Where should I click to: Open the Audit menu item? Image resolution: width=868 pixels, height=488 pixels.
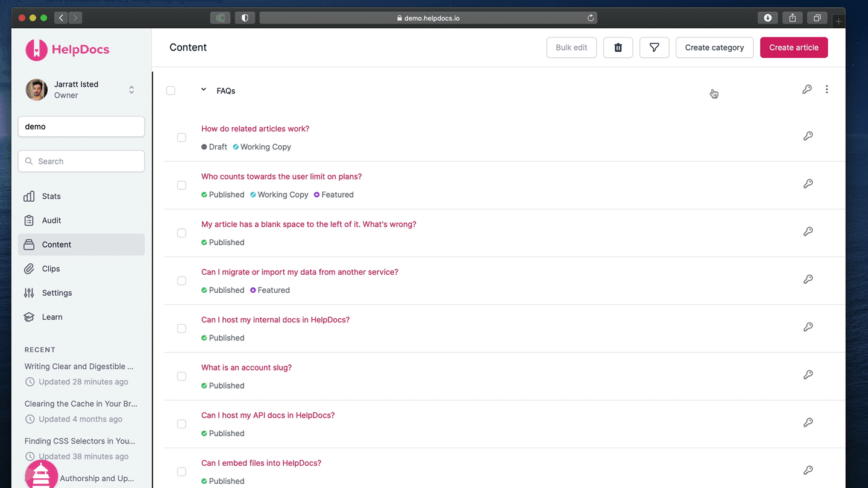click(81, 221)
